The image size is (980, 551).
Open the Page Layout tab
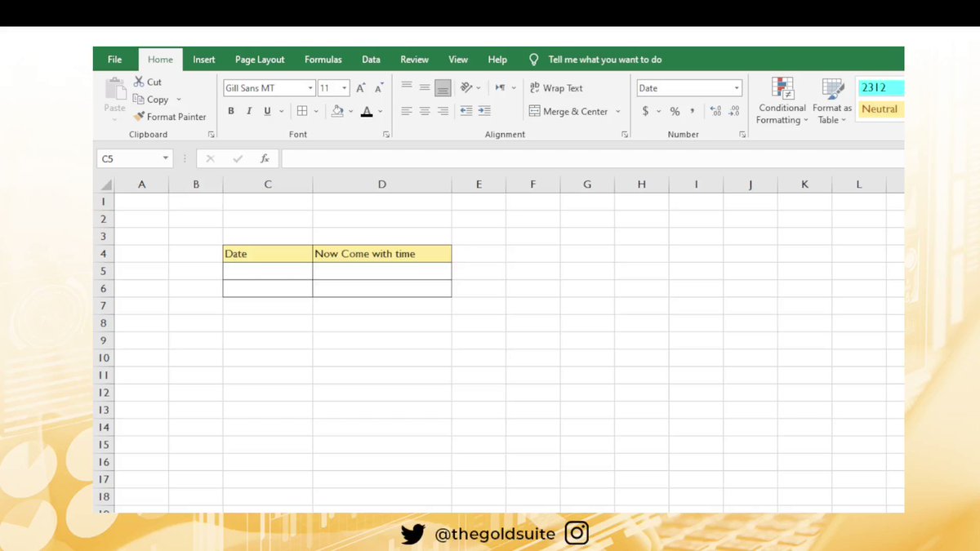pos(259,59)
